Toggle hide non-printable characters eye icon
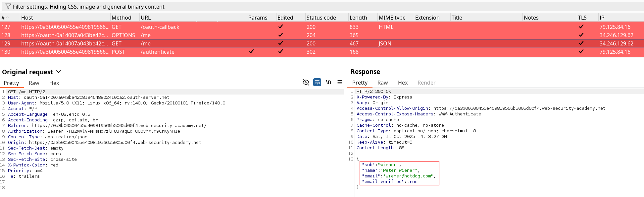Screen dimensions: 644x197 pyautogui.click(x=306, y=82)
